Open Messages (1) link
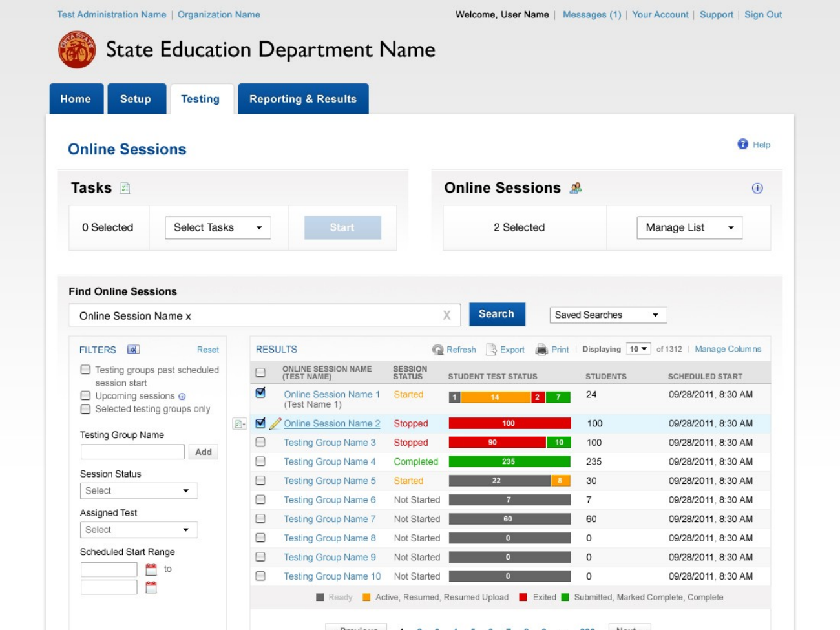840x630 pixels. tap(592, 14)
